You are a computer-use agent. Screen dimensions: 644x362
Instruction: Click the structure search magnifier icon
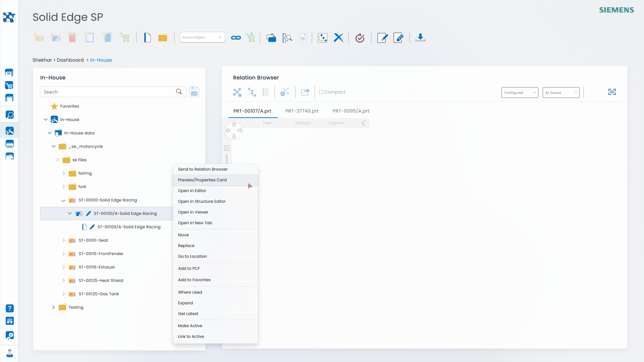(287, 38)
